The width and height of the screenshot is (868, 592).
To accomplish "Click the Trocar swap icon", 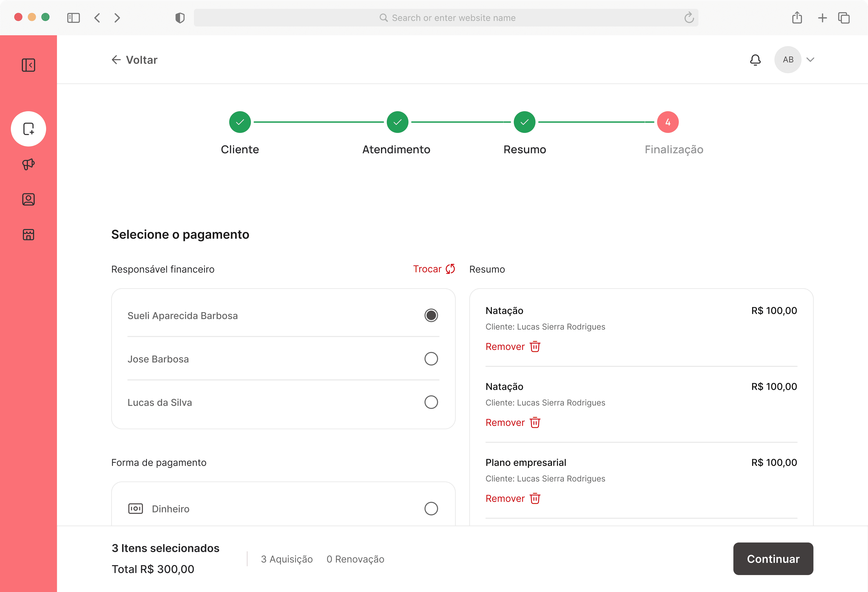I will coord(450,269).
